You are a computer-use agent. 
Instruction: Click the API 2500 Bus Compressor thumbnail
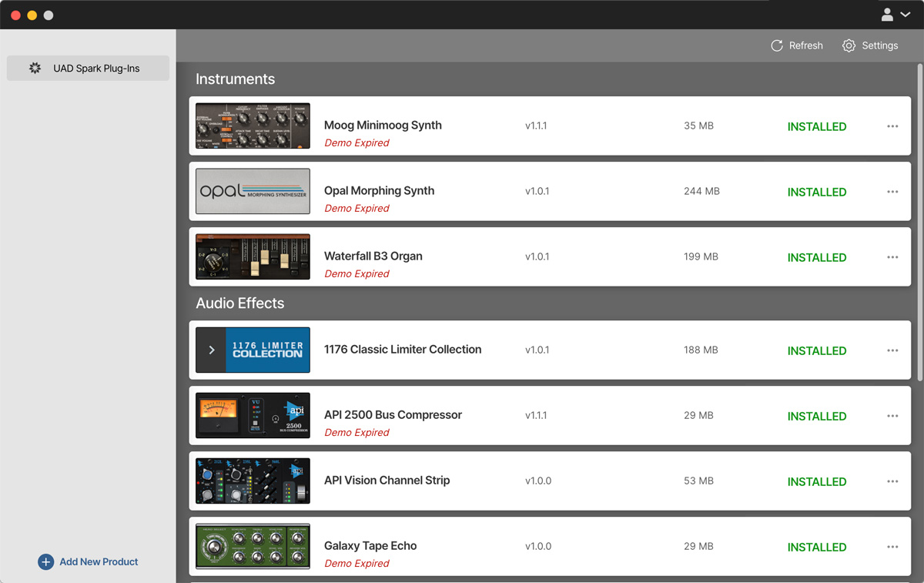253,415
